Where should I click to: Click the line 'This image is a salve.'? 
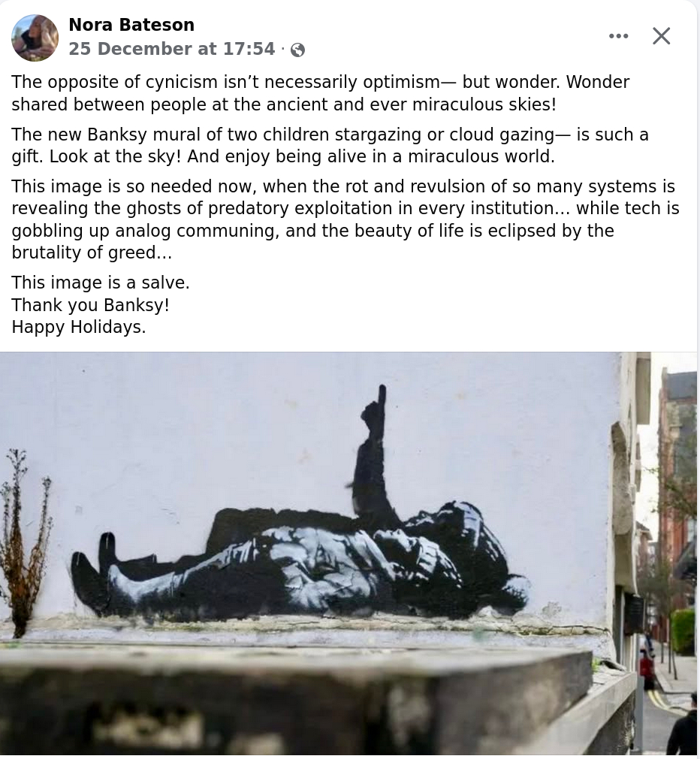pos(101,283)
